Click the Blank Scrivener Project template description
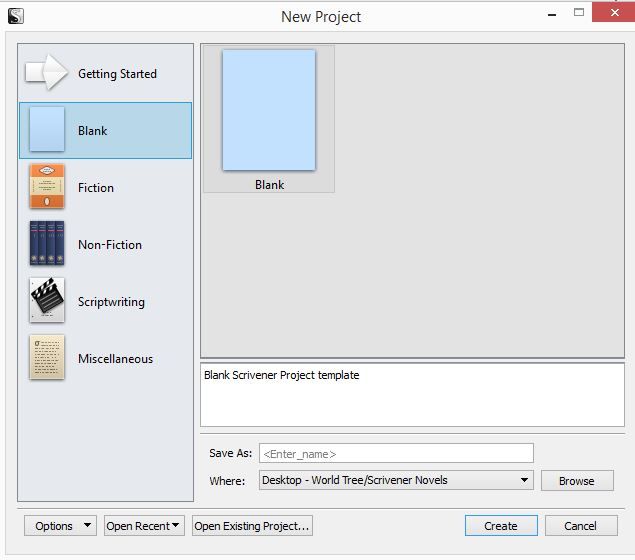 281,375
